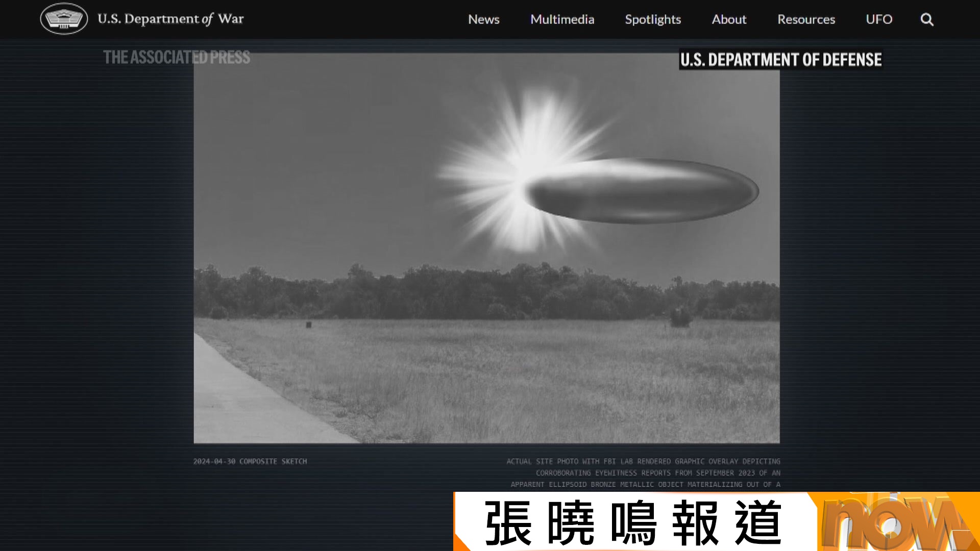Open the Multimedia menu item
980x551 pixels.
[x=562, y=19]
